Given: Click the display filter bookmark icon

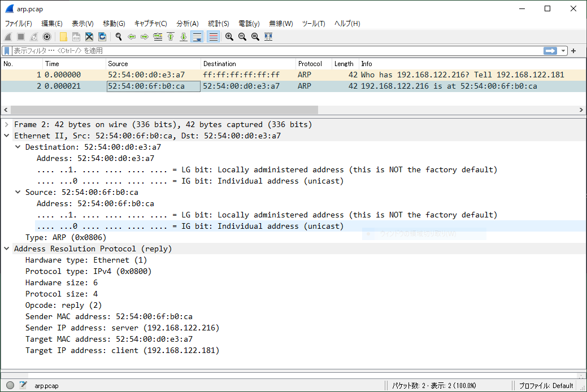Looking at the screenshot, I should click(7, 50).
